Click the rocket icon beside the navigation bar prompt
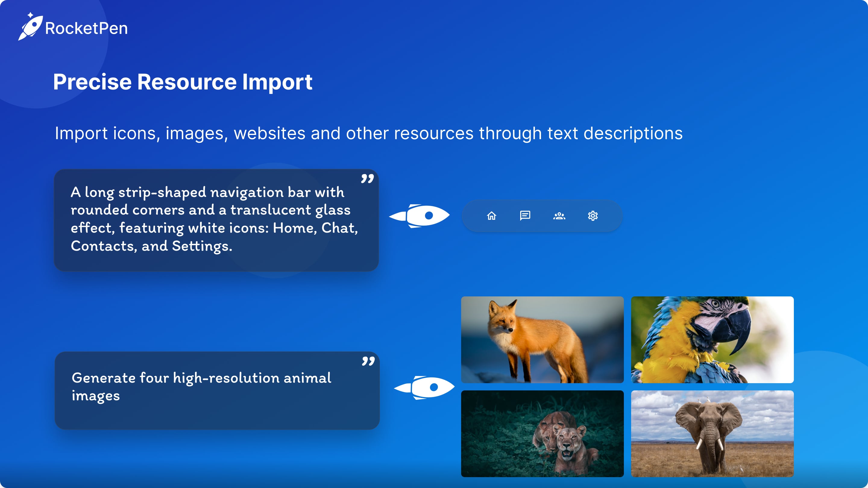Viewport: 868px width, 488px height. [x=420, y=216]
